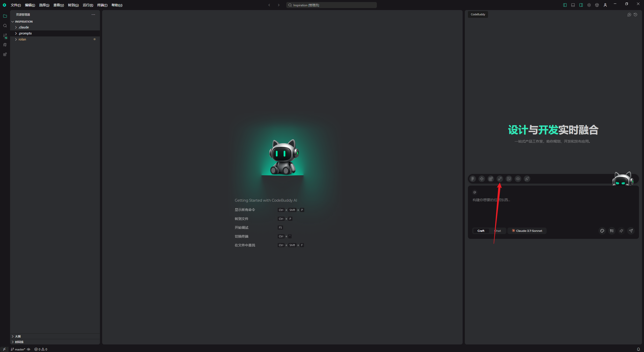
Task: Click the master* branch in status bar
Action: (x=18, y=349)
